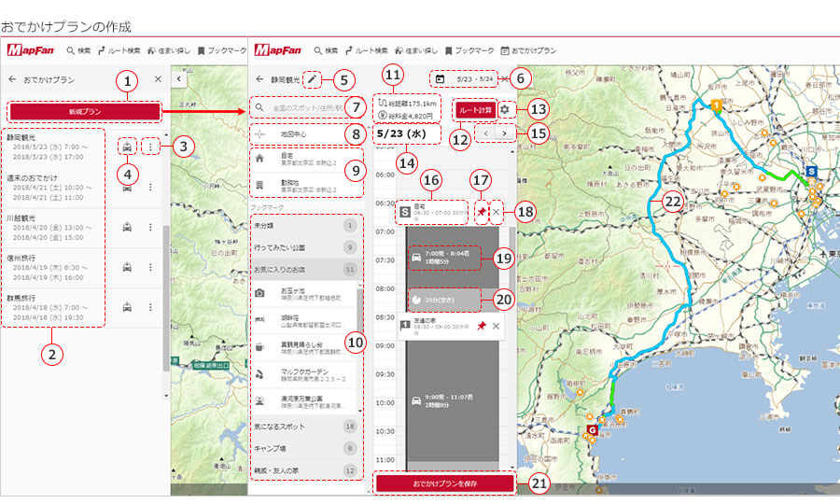Edit plan name with pencil icon
The width and height of the screenshot is (840, 504).
coord(312,79)
